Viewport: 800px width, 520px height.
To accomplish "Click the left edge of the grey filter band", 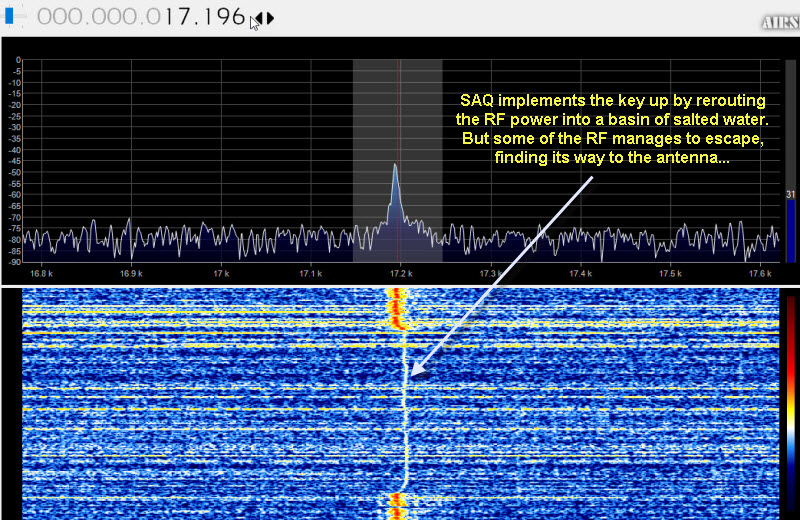I will [353, 160].
